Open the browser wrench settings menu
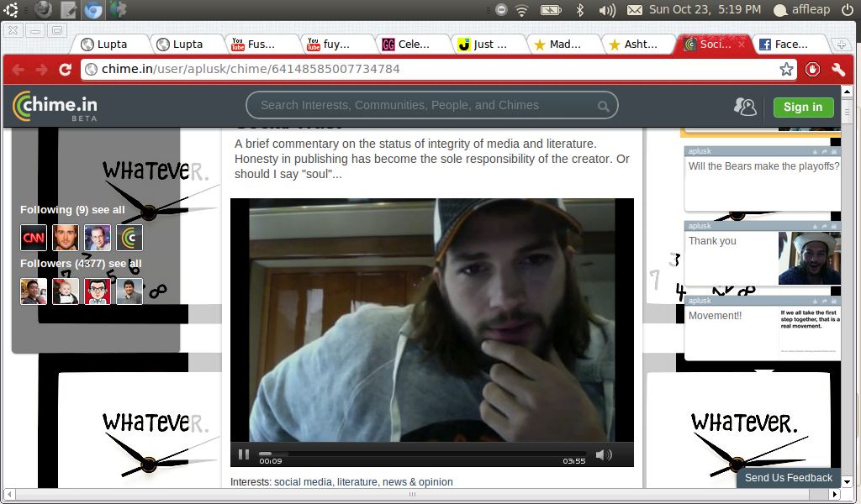This screenshot has width=861, height=504. tap(838, 69)
